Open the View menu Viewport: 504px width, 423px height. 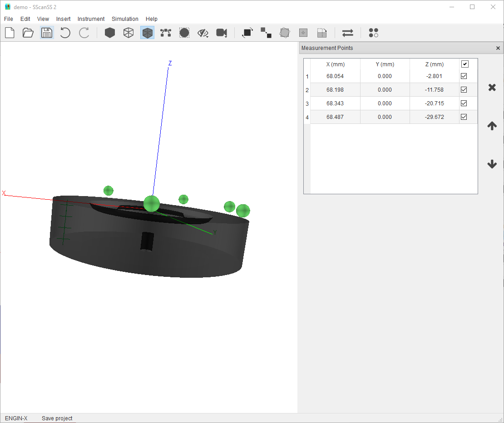pyautogui.click(x=43, y=19)
